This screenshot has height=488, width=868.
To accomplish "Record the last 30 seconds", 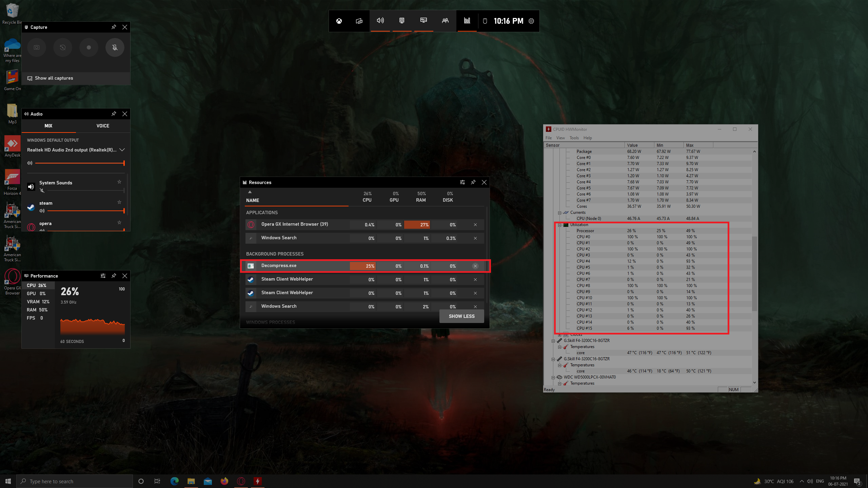I will (63, 47).
